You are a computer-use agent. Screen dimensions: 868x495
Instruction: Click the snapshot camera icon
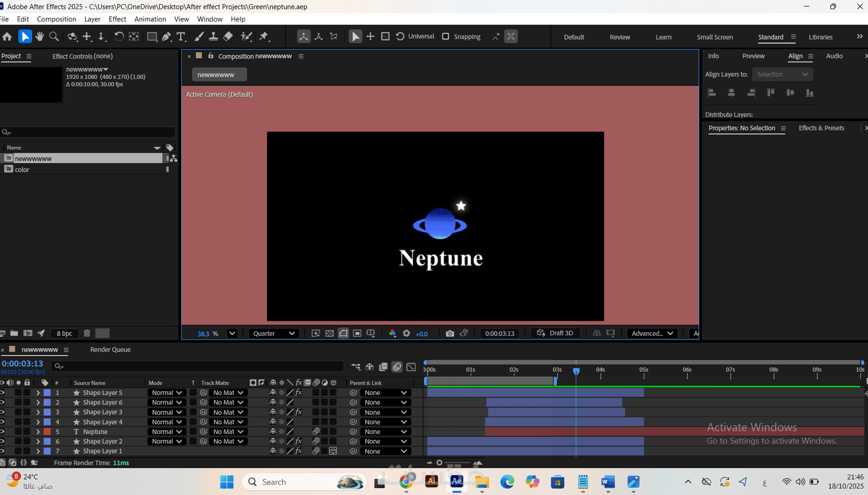pos(450,333)
